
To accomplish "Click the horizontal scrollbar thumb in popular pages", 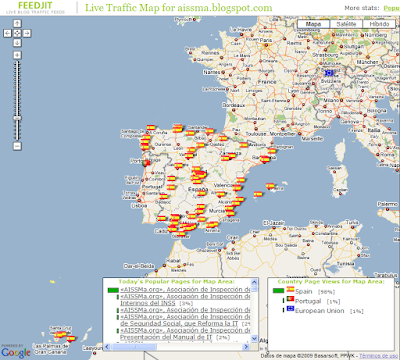I will point(134,347).
